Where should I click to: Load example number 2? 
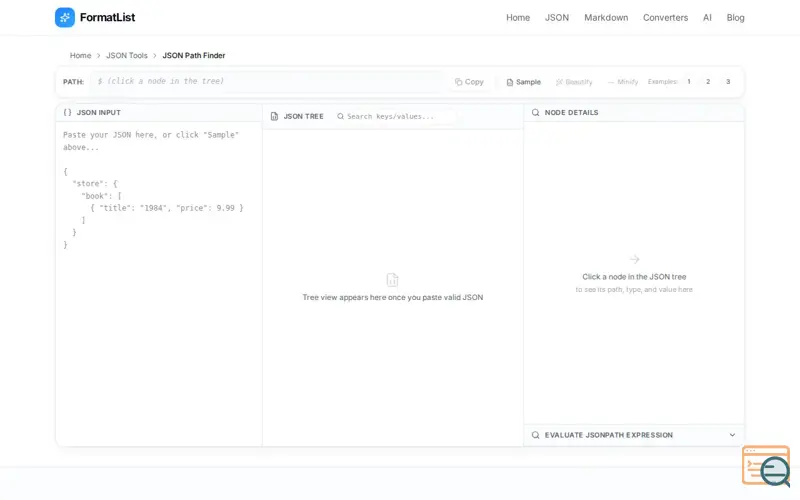click(708, 82)
